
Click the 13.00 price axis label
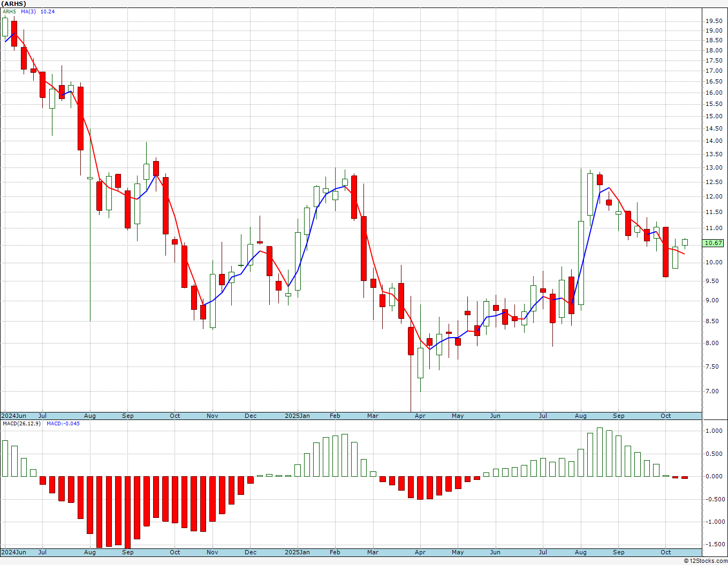click(714, 167)
